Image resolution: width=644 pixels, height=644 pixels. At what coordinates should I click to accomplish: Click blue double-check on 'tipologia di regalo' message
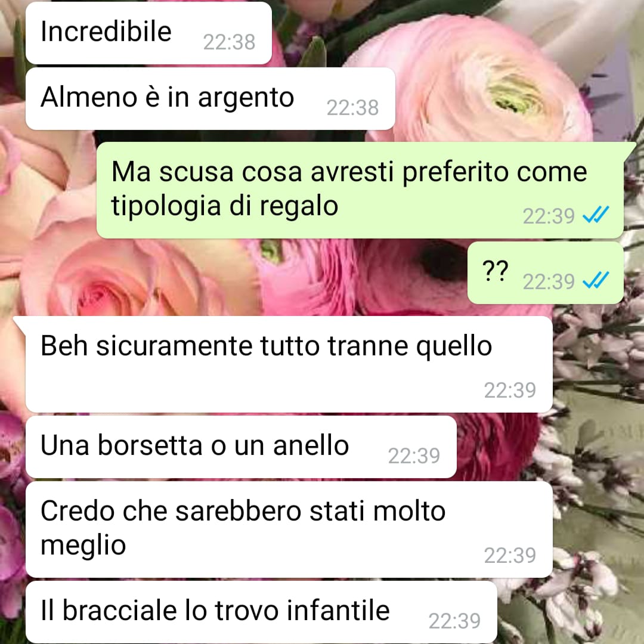[x=596, y=215]
